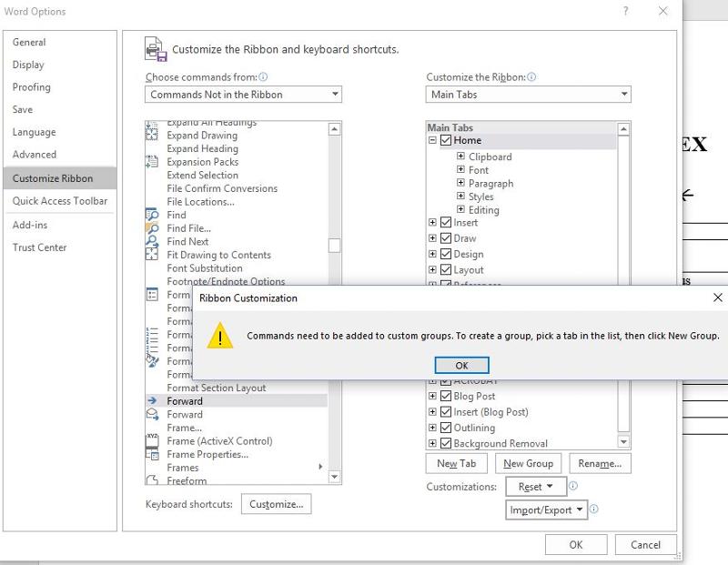
Task: Uncheck the Insert tab checkbox
Action: (x=446, y=223)
